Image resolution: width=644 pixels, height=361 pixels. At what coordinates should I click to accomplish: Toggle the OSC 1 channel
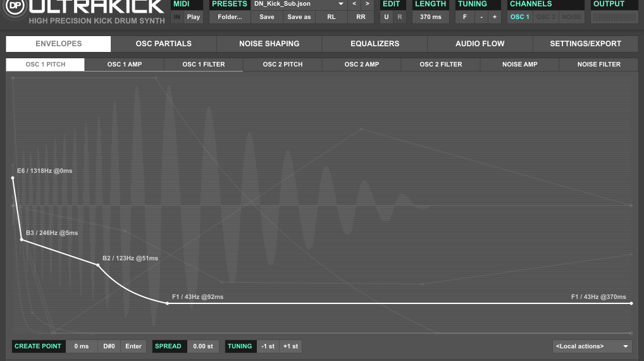coord(520,16)
